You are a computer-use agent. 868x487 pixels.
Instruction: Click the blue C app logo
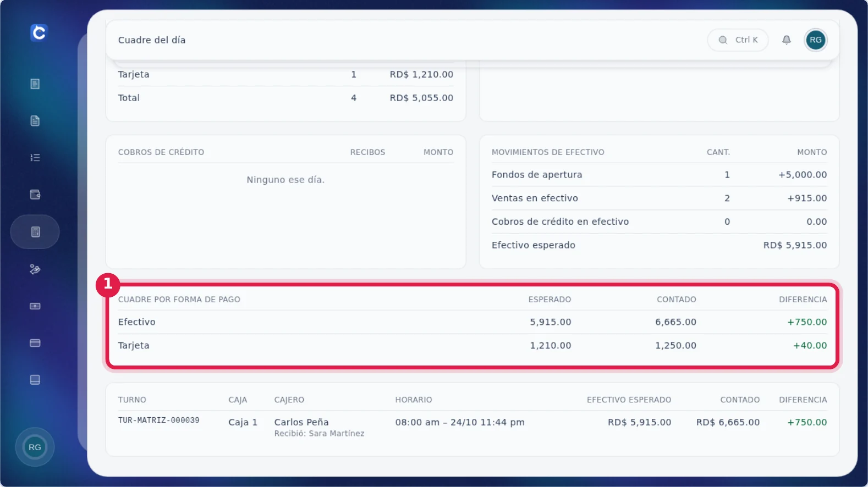click(x=39, y=32)
